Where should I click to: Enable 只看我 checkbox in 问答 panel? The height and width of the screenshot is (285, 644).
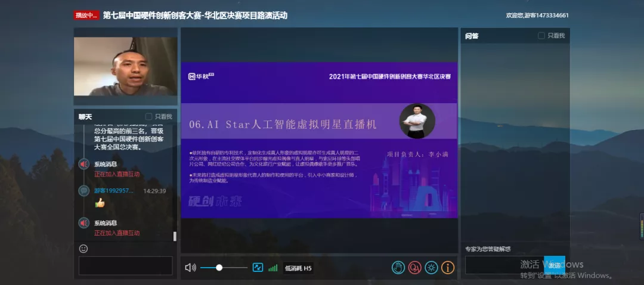point(541,36)
